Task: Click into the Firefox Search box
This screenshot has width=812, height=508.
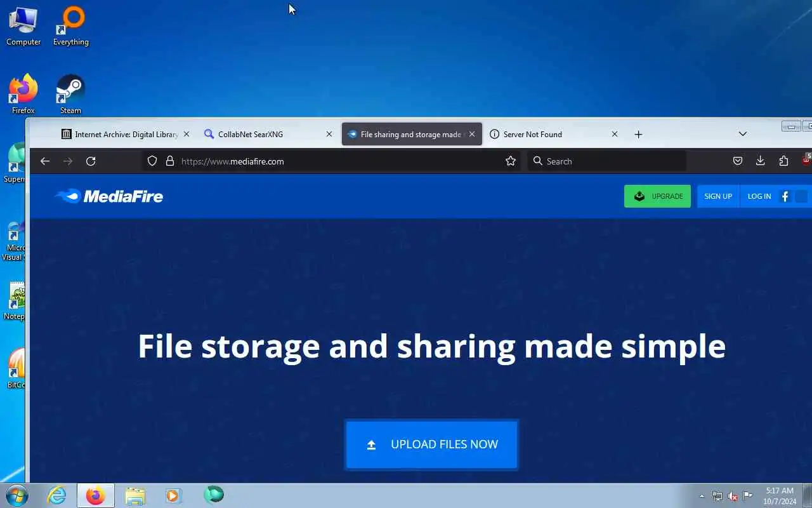Action: pos(606,161)
